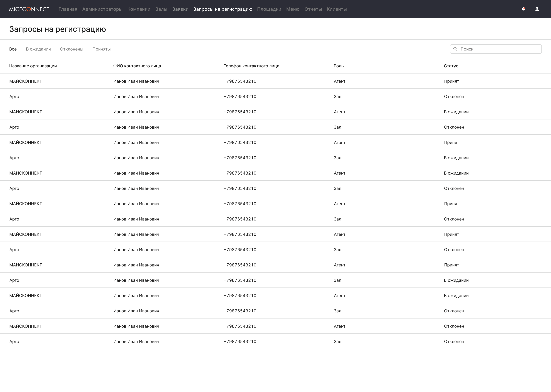
Task: Click Отклонен status in the last row
Action: (x=454, y=341)
